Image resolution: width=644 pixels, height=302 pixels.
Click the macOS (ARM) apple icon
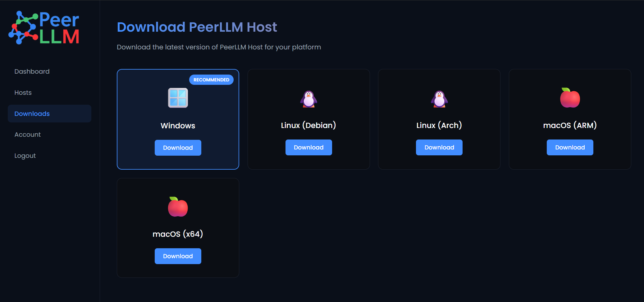click(570, 98)
